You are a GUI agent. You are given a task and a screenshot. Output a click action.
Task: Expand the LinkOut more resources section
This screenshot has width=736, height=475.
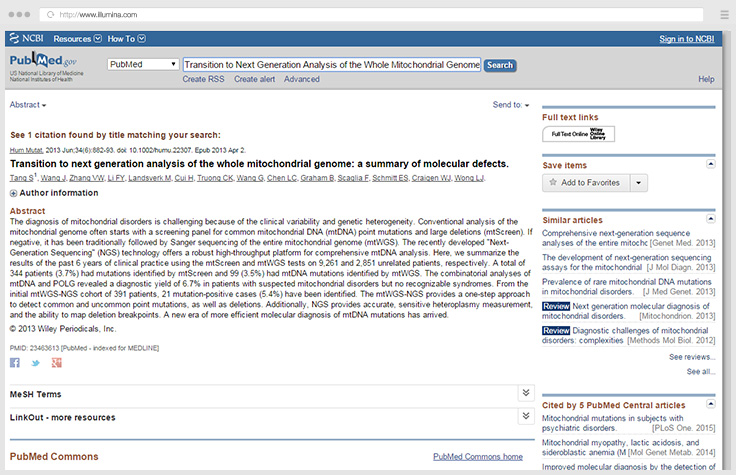coord(526,415)
